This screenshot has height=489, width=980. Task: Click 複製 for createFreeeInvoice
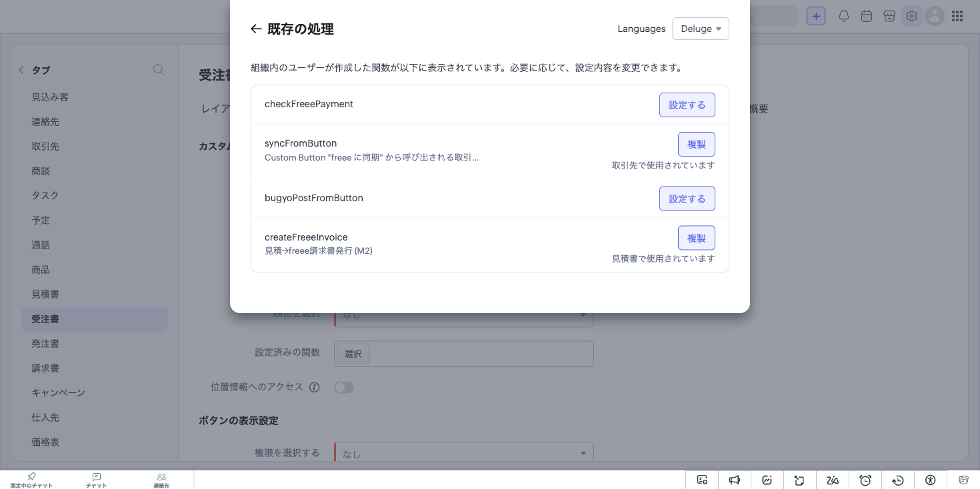pos(697,238)
